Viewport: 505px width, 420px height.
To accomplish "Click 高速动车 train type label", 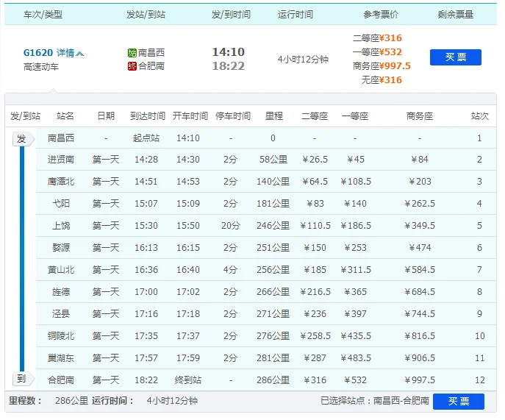I will 41,67.
